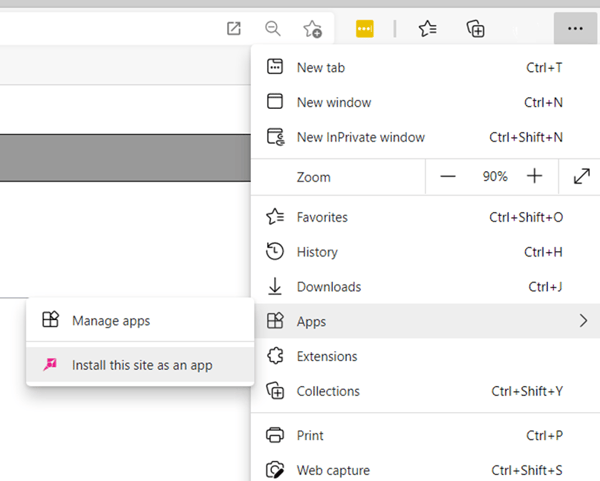Enter full screen with the zoom expand icon
Image resolution: width=600 pixels, height=481 pixels.
click(581, 176)
